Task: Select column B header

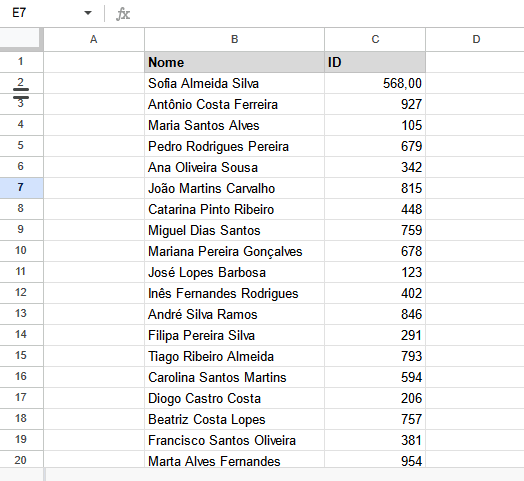Action: point(234,39)
